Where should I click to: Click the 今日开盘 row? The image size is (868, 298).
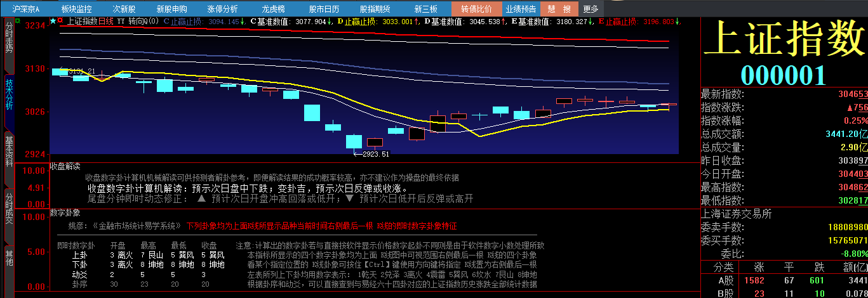[784, 174]
